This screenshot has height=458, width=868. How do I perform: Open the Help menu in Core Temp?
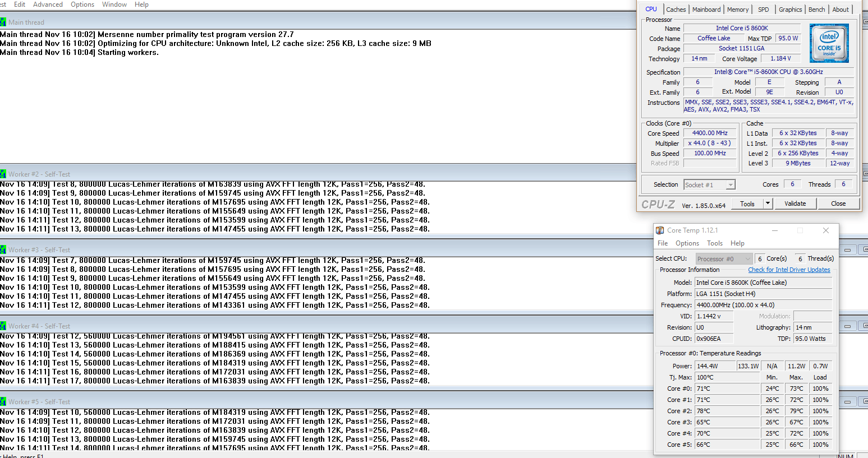tap(737, 243)
